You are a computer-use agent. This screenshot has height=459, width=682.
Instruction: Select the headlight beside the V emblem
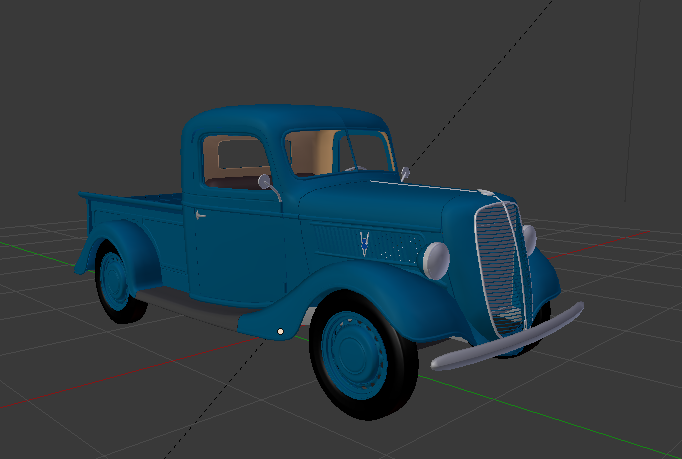[x=436, y=260]
